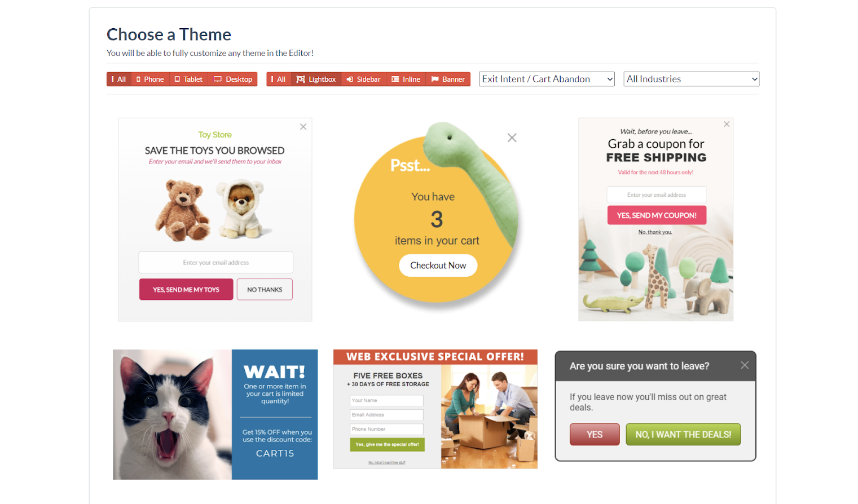Viewport: 858px width, 504px height.
Task: Close the Toy Store theme preview
Action: coord(303,127)
